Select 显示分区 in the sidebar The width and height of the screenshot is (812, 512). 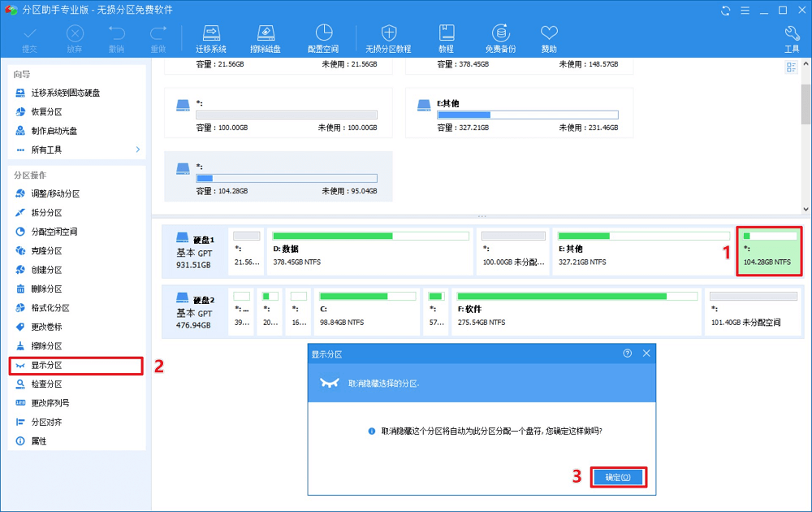click(x=46, y=366)
